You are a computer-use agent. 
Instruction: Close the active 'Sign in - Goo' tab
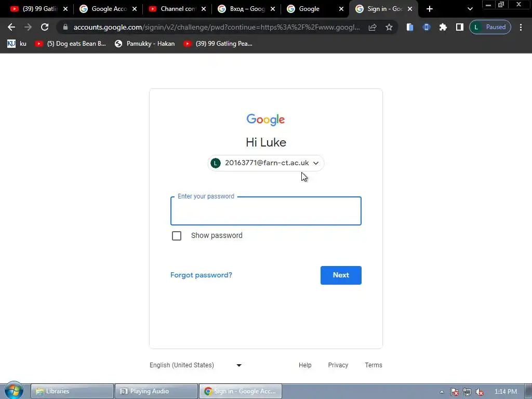(x=410, y=9)
